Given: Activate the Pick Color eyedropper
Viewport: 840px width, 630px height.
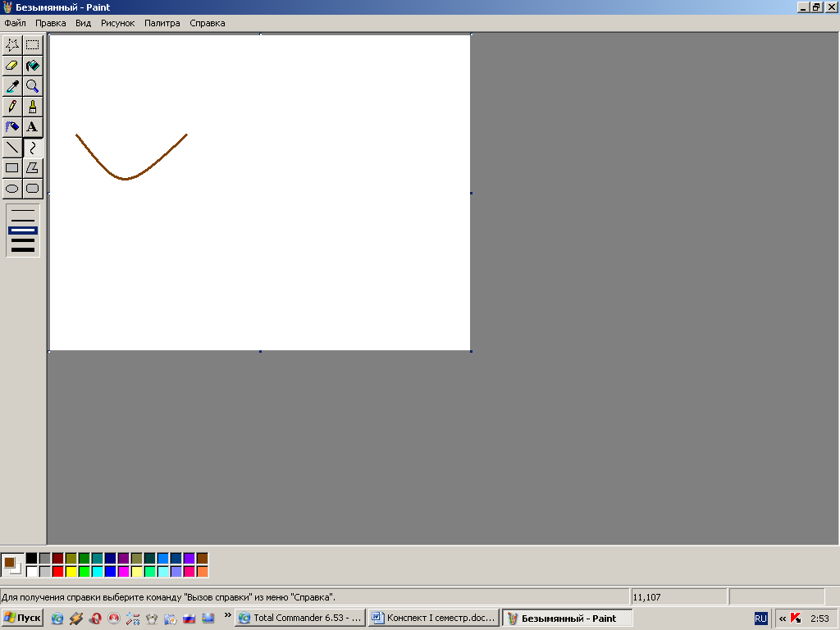Looking at the screenshot, I should [12, 85].
